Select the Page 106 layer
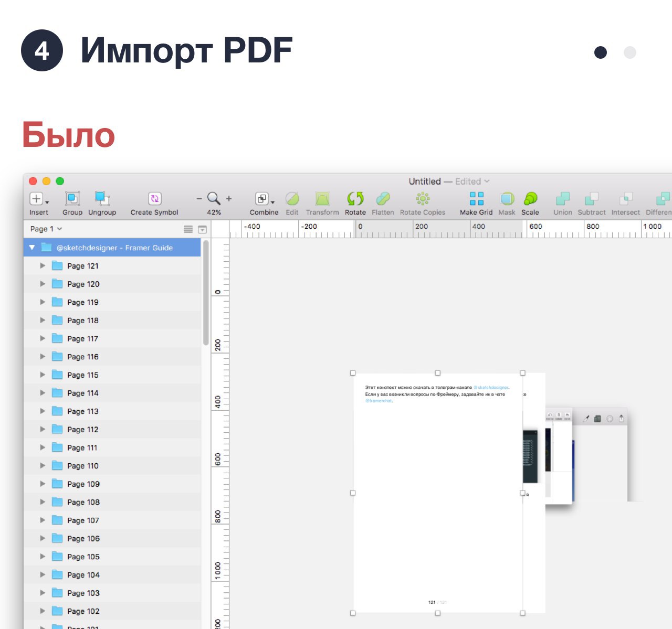672x629 pixels. point(112,539)
